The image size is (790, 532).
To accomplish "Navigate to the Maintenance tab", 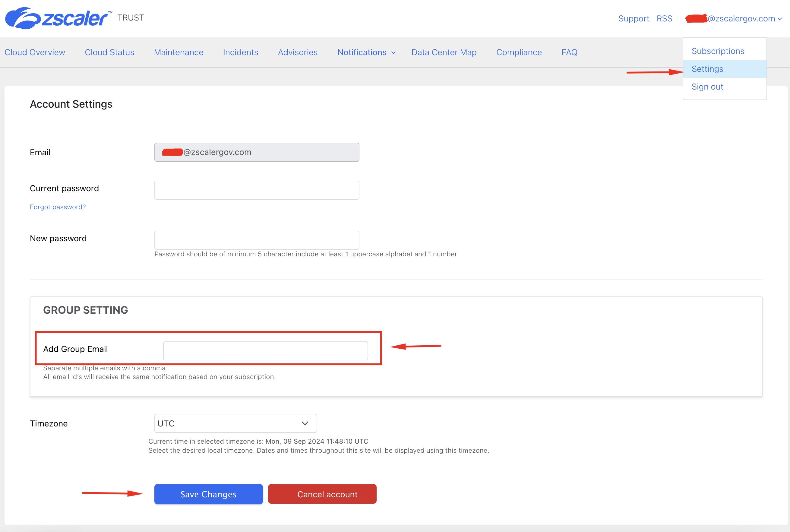I will coord(179,52).
